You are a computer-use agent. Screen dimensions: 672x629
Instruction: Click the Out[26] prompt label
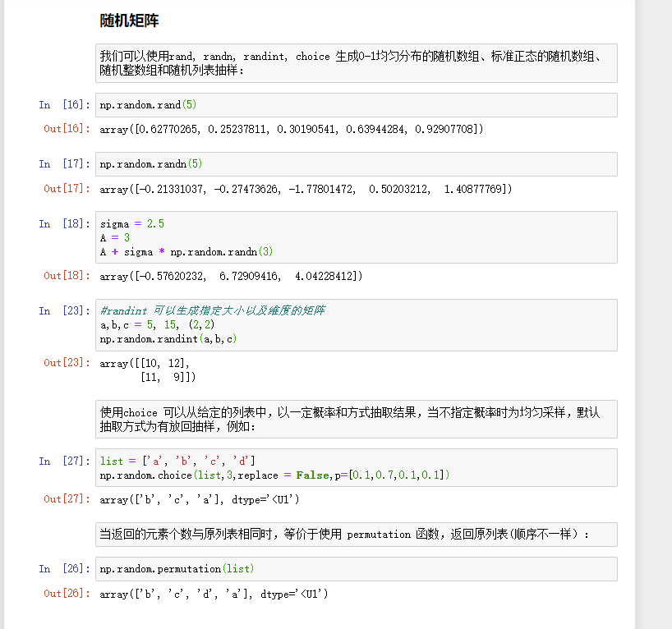[x=67, y=594]
